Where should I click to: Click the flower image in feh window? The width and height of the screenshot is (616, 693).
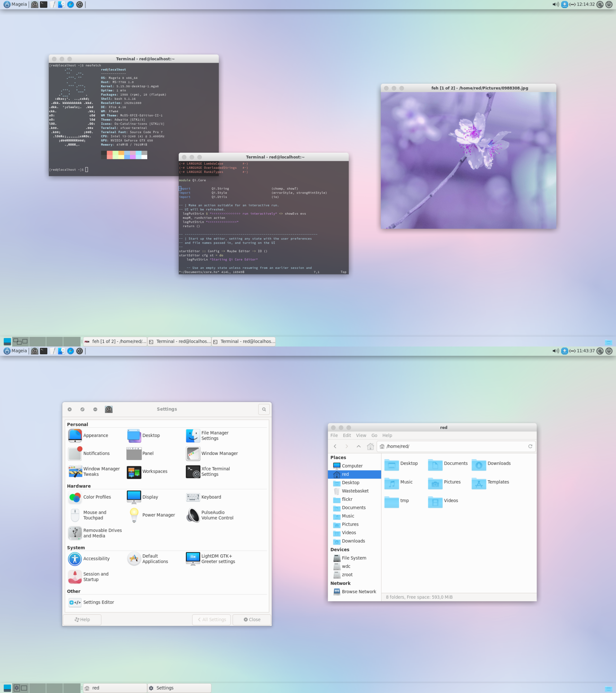click(468, 160)
